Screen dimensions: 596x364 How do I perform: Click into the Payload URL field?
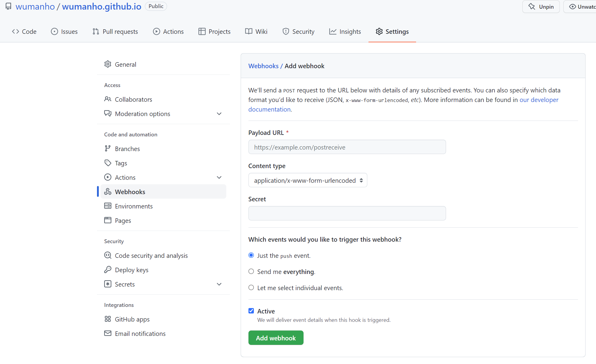347,147
